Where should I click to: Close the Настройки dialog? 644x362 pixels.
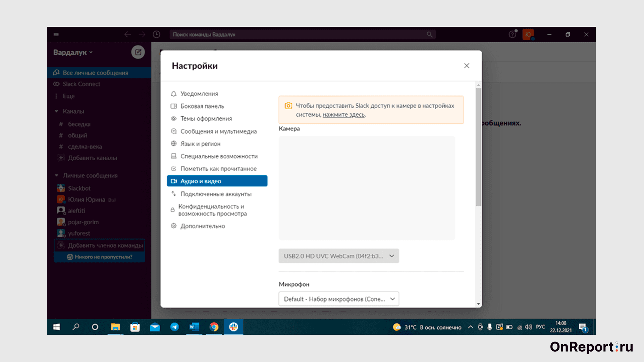(467, 66)
